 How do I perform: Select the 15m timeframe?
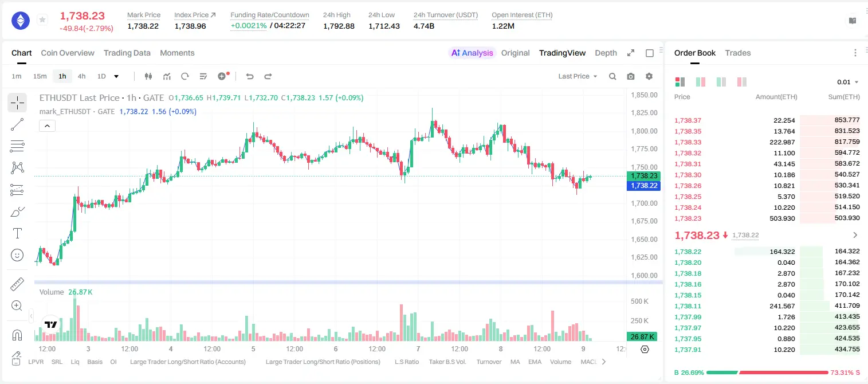(40, 76)
